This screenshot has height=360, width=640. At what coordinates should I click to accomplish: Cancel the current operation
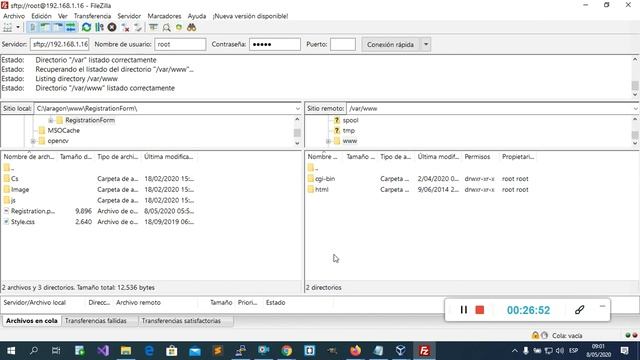[112, 27]
